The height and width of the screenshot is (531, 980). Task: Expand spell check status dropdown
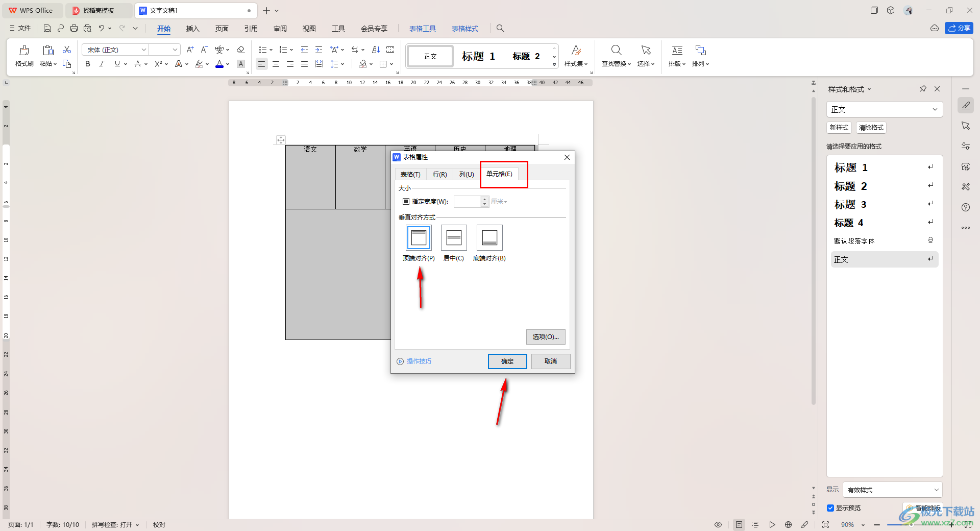point(137,525)
